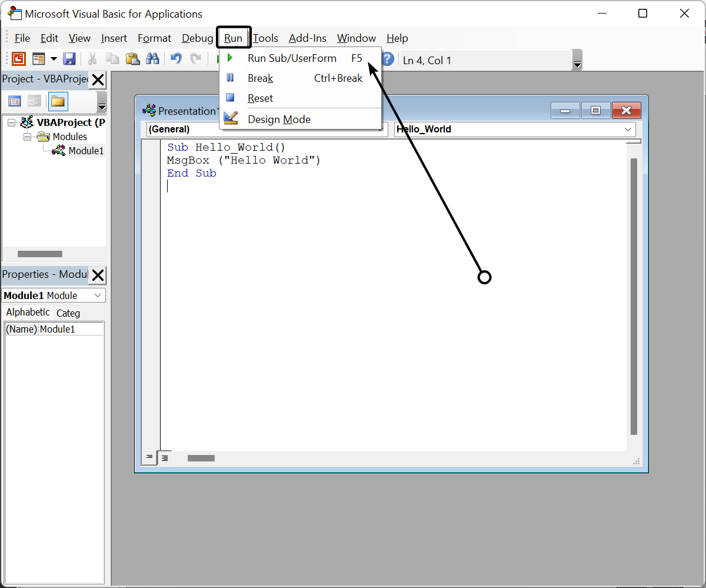Click the blue Help question mark icon
Screen dimensions: 706x588
(387, 59)
